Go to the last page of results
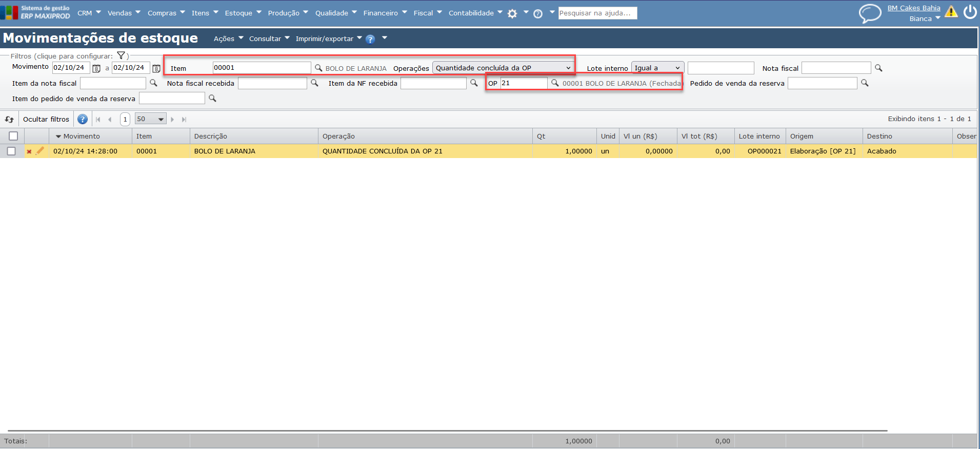Image resolution: width=980 pixels, height=449 pixels. (x=184, y=120)
